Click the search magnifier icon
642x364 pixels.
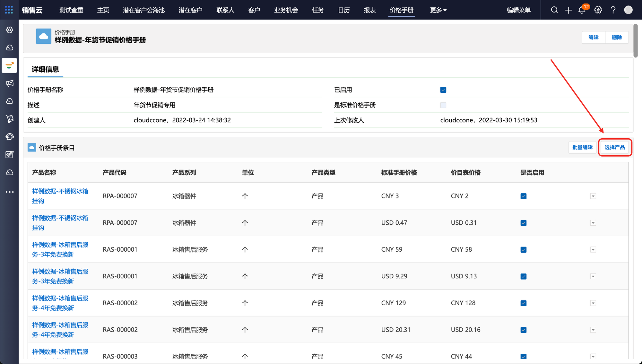554,10
